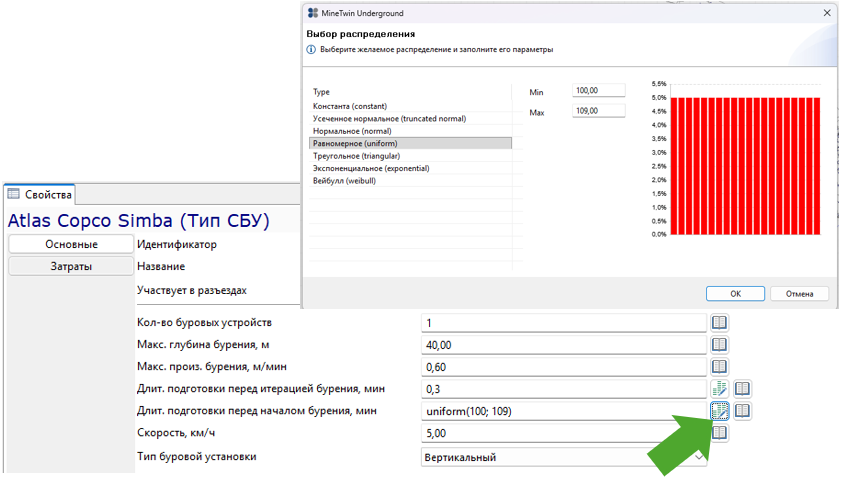Click the info icon in distribution dialog

[311, 50]
